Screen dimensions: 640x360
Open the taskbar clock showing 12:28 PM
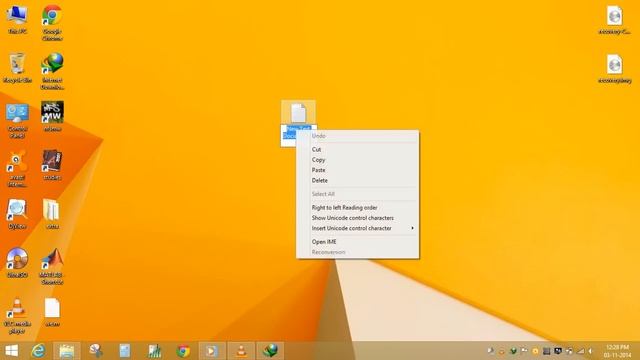coord(617,351)
